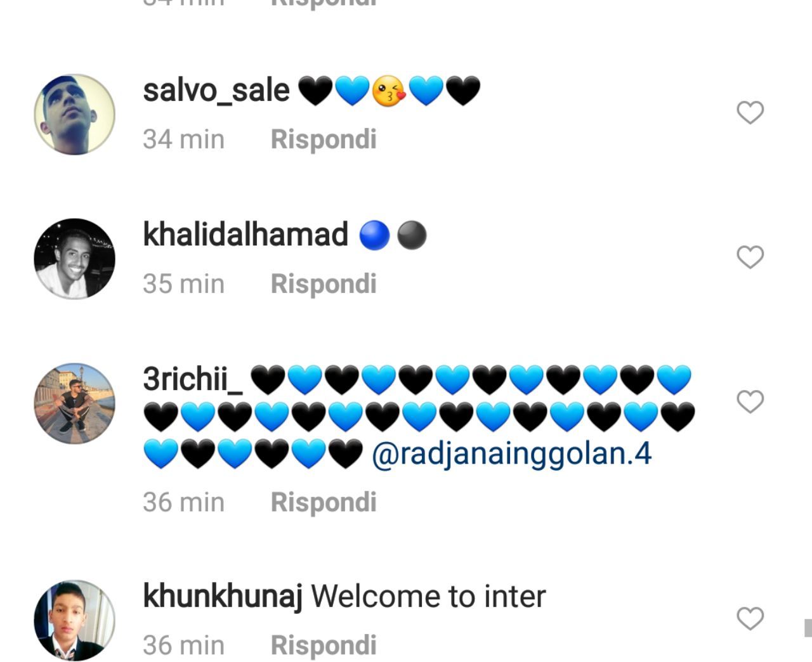812x662 pixels.
Task: Open khunkhunaj's profile picture
Action: click(74, 620)
